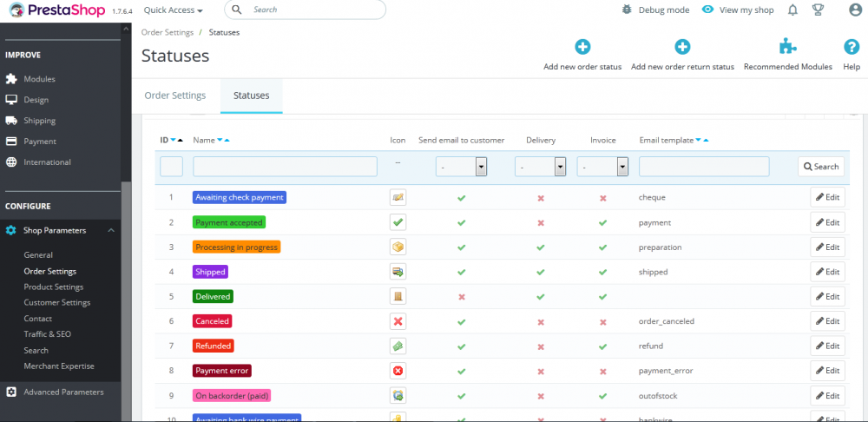
Task: Sort ID column ascending arrow
Action: pyautogui.click(x=180, y=141)
